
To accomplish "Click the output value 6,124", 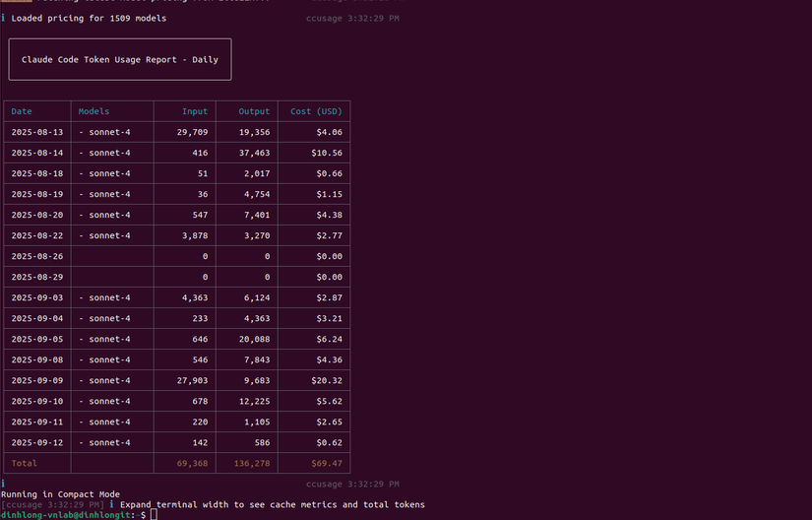I will point(257,297).
